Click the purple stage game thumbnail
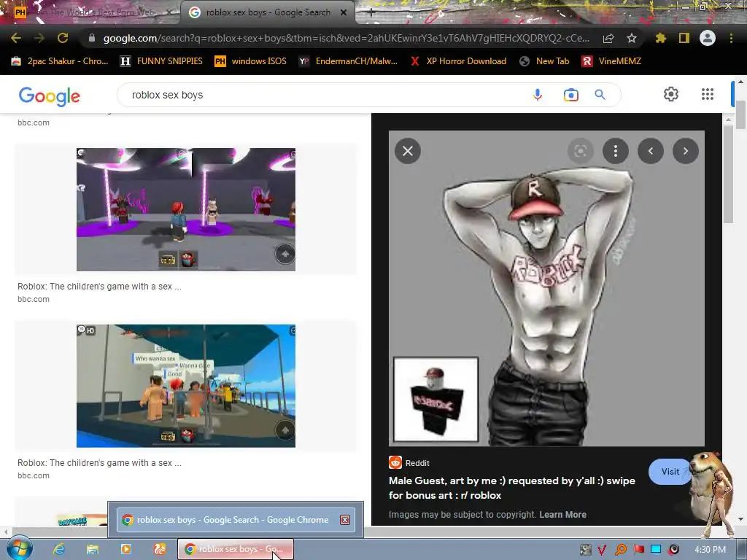 click(x=186, y=209)
